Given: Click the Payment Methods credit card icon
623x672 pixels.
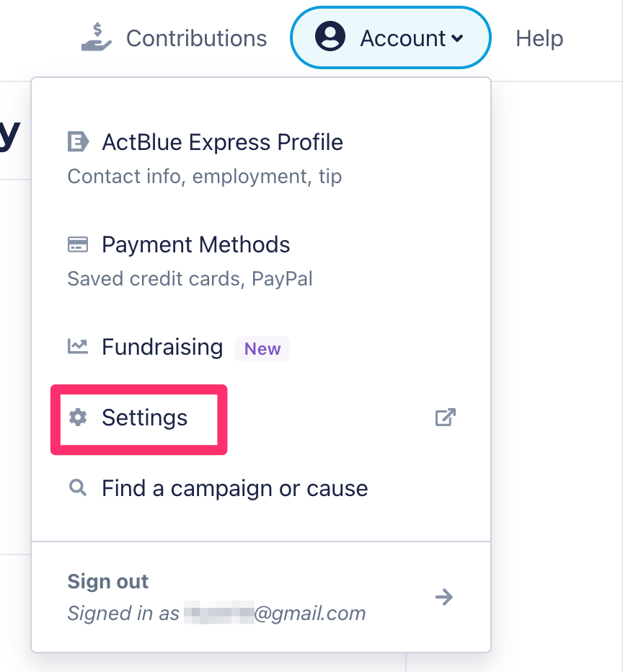Looking at the screenshot, I should (78, 244).
